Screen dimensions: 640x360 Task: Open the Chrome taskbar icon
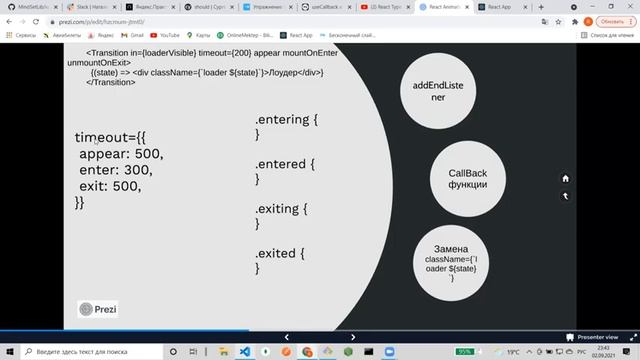[307, 351]
